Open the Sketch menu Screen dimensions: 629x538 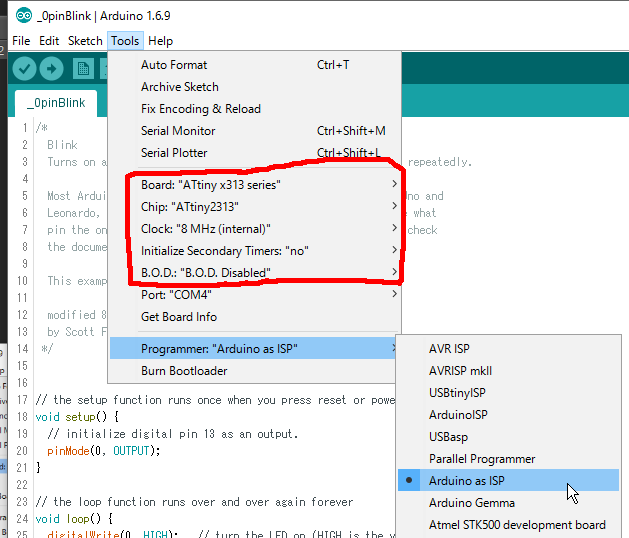point(85,41)
